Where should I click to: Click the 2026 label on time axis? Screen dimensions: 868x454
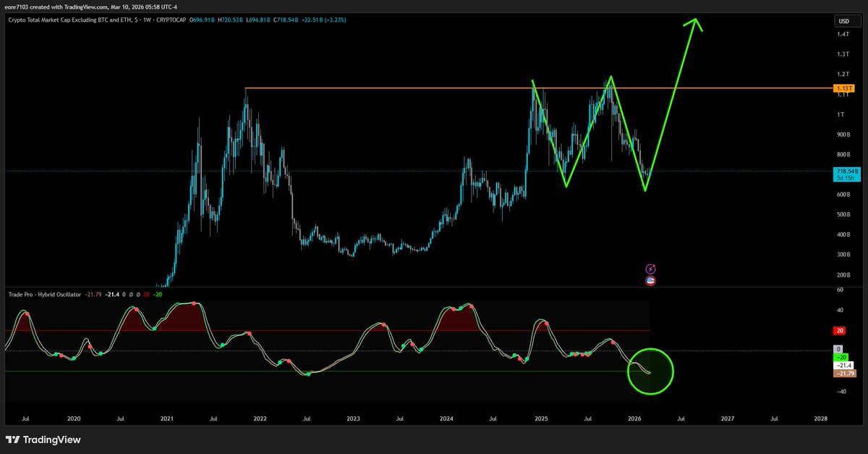[634, 419]
